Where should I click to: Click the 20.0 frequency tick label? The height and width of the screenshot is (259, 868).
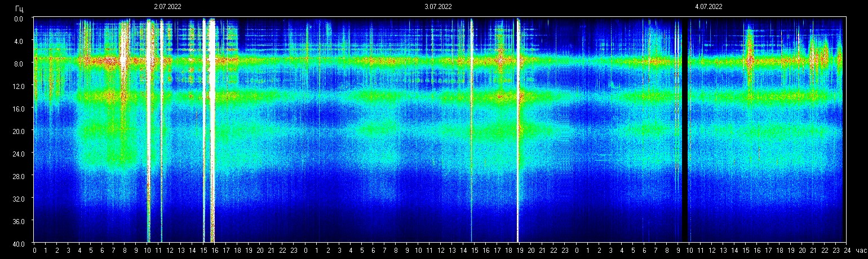[x=17, y=131]
